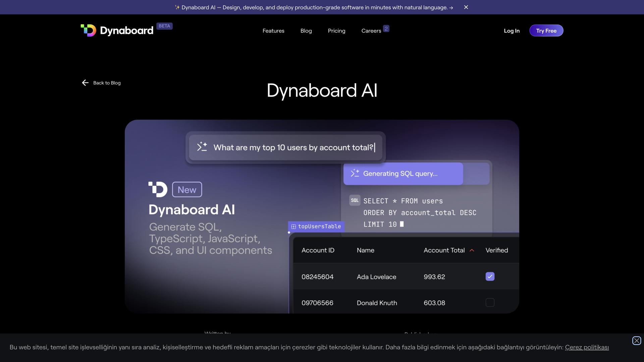Click the Dynaboard logo icon
The image size is (644, 362).
coord(88,31)
